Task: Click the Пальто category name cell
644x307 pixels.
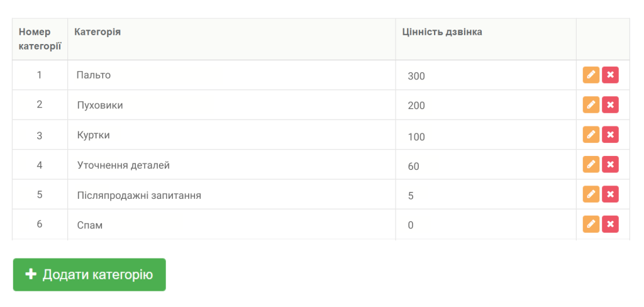Action: pos(231,75)
